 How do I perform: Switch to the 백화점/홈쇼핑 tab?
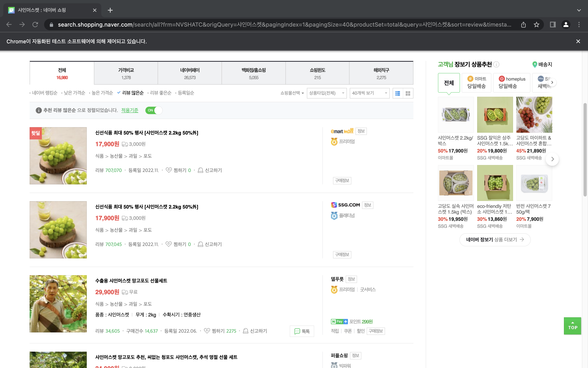coord(254,74)
